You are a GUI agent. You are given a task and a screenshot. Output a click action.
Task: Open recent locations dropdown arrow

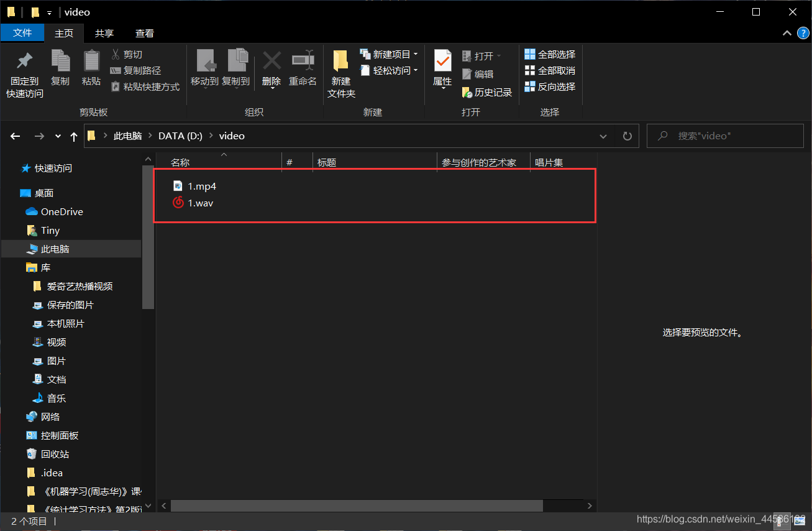(58, 136)
